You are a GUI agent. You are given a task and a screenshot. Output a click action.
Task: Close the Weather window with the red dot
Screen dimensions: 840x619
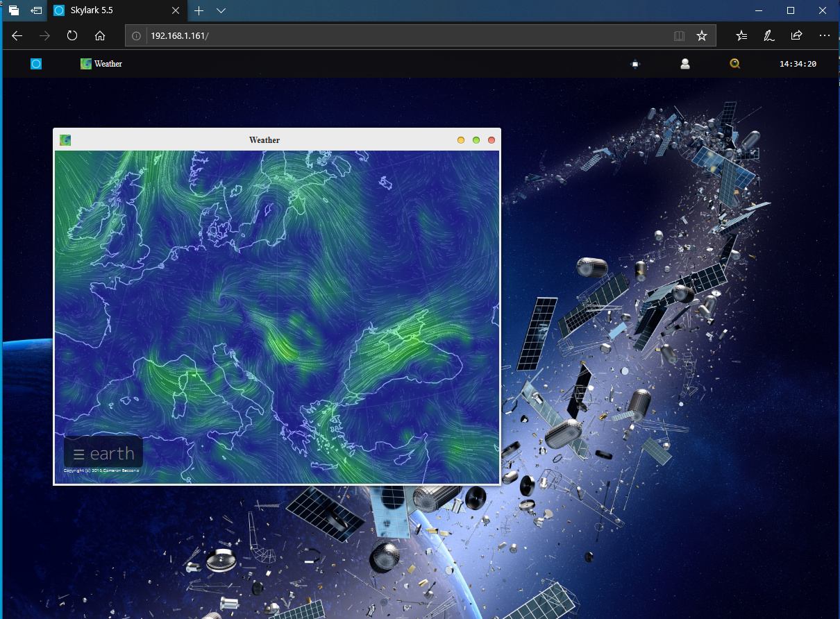click(492, 140)
